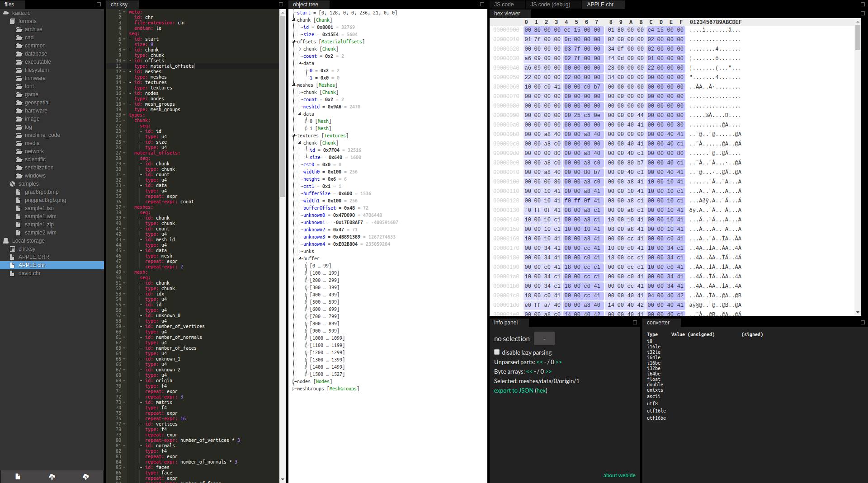Create a new file using the document icon
Screen dimensions: 868x483
coord(18,476)
